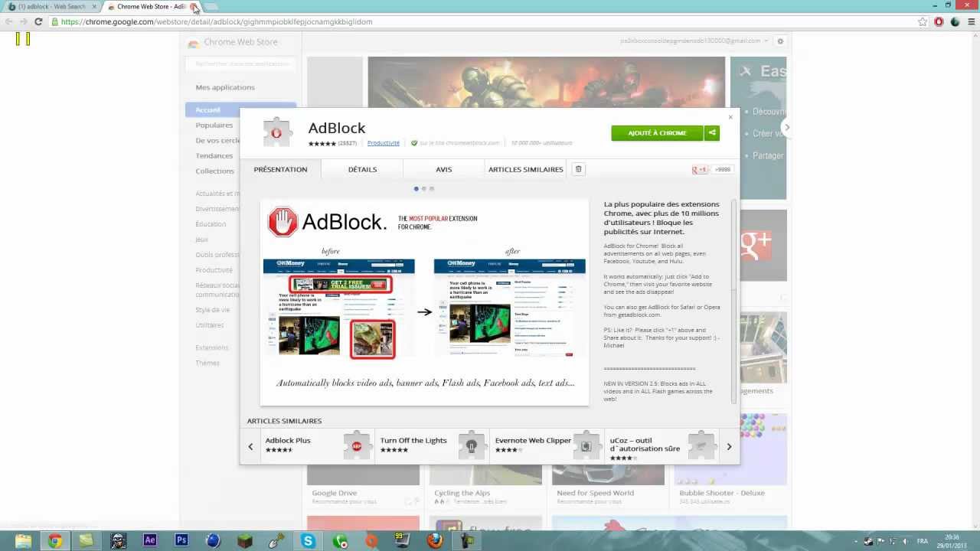Expand the account email dropdown
Image resolution: width=980 pixels, height=551 pixels.
[766, 41]
